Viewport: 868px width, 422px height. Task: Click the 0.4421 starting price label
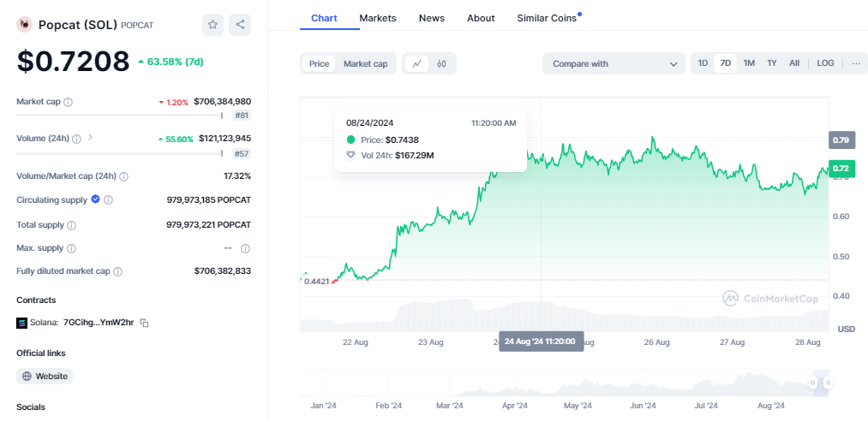317,281
